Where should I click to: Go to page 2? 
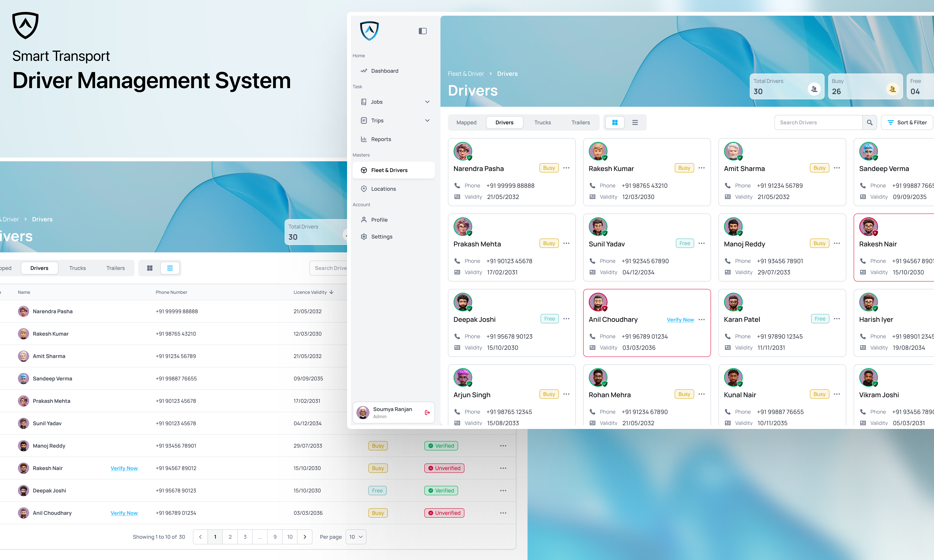pyautogui.click(x=230, y=537)
